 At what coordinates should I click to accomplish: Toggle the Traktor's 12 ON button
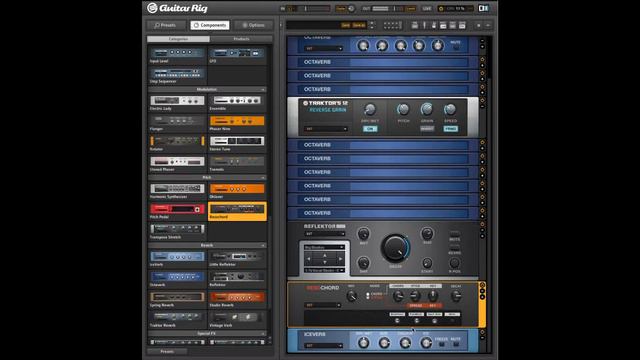[x=370, y=129]
